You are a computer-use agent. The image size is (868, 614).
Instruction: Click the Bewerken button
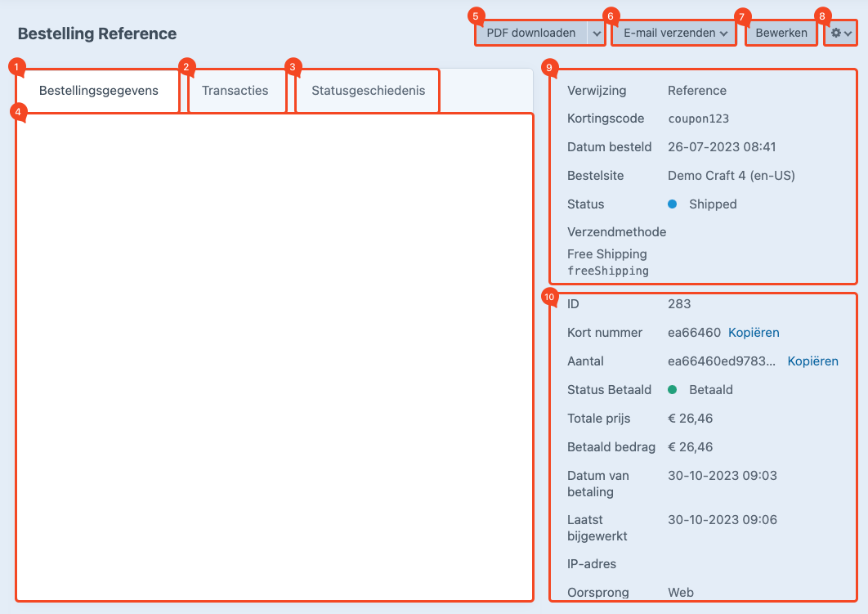[x=781, y=34]
